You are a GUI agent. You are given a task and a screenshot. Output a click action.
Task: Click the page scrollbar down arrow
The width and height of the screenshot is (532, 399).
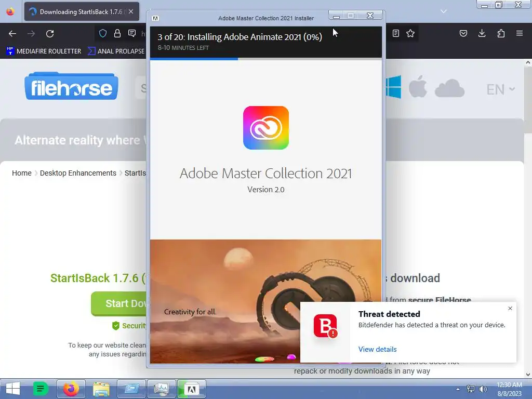(x=528, y=375)
